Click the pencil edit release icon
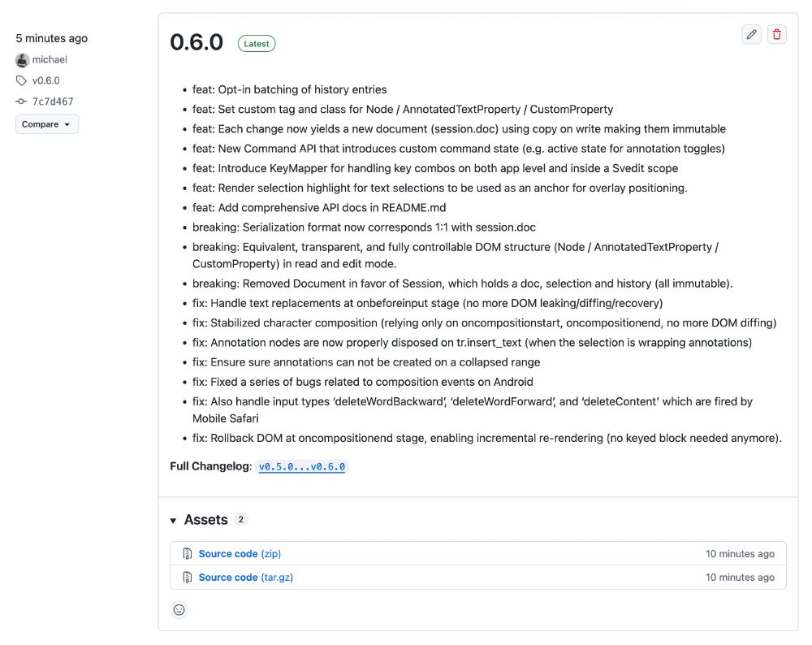Viewport: 812px width, 645px height. point(751,34)
